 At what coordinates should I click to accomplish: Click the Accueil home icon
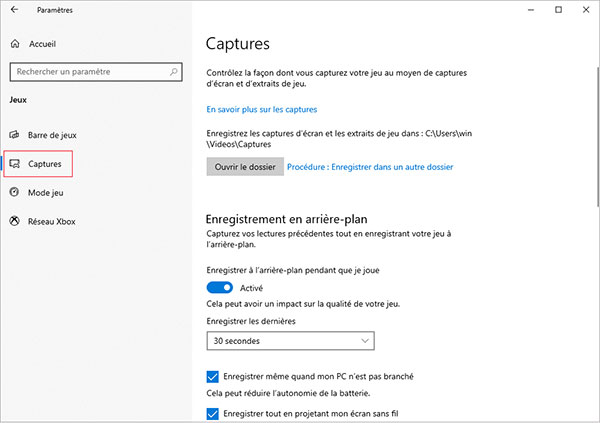pyautogui.click(x=15, y=45)
